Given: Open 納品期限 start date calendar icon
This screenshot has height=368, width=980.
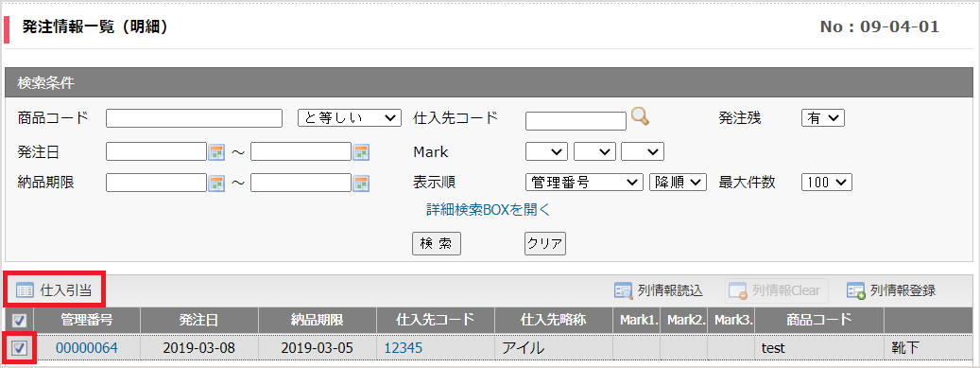Looking at the screenshot, I should 216,183.
